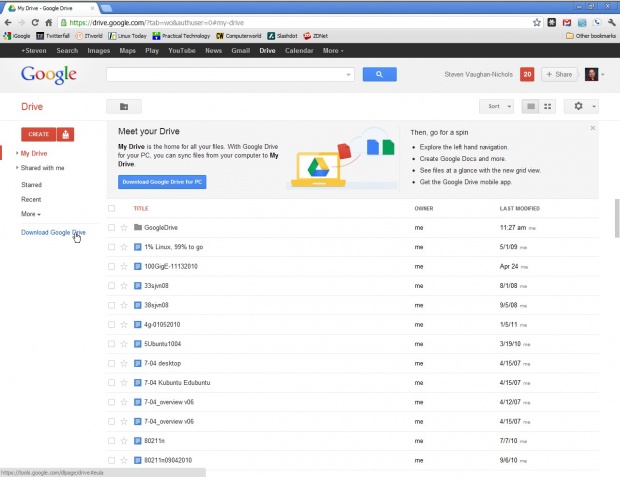Image resolution: width=620 pixels, height=477 pixels.
Task: Go to browser home page icon
Action: (x=48, y=23)
